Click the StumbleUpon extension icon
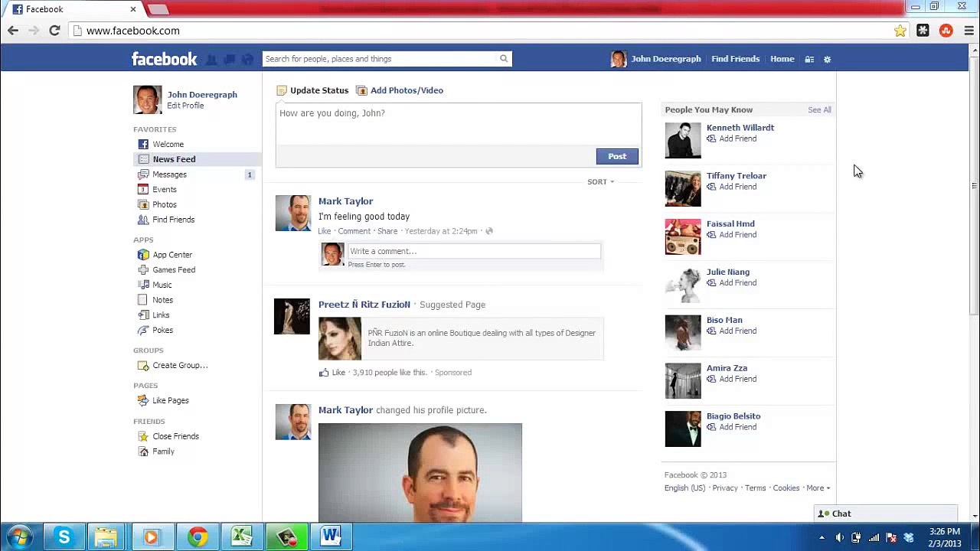The image size is (980, 551). 946,31
